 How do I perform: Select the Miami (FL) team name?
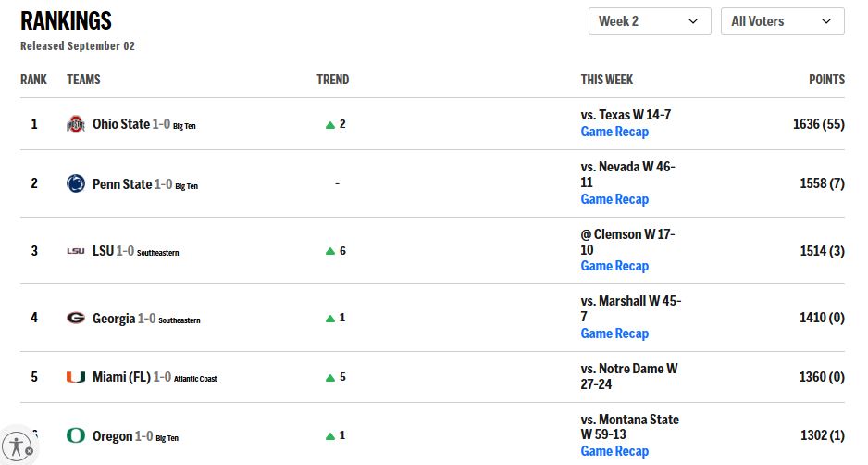click(x=121, y=377)
